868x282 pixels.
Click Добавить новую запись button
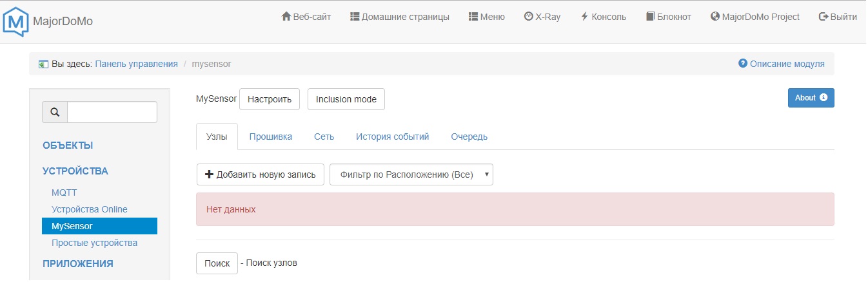260,174
